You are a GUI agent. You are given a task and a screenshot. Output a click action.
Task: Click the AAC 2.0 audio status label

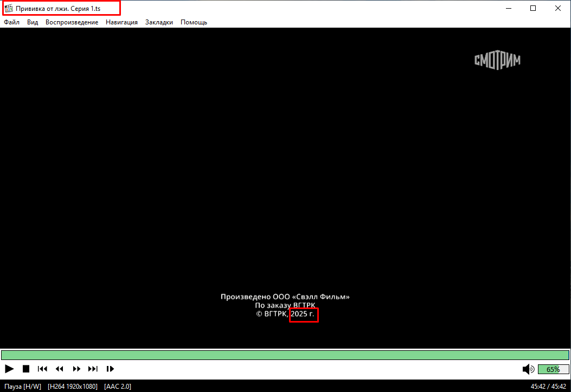click(117, 387)
